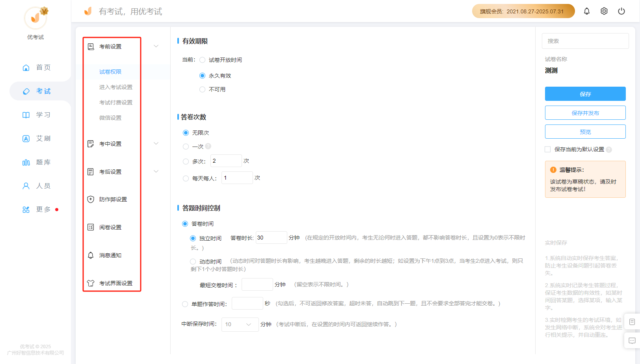Collapse 考前设置 section chevron
The height and width of the screenshot is (364, 640).
156,46
